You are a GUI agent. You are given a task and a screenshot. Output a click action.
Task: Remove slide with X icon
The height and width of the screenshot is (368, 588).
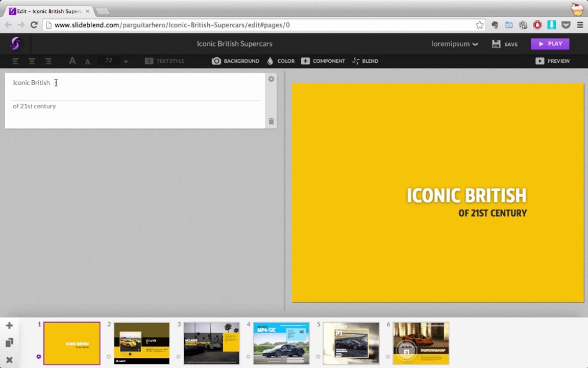point(9,360)
